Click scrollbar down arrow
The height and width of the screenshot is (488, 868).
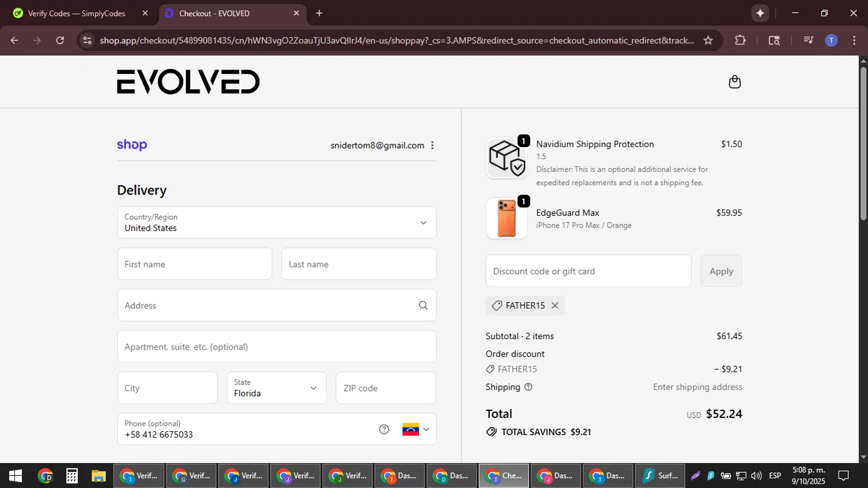coord(863,457)
